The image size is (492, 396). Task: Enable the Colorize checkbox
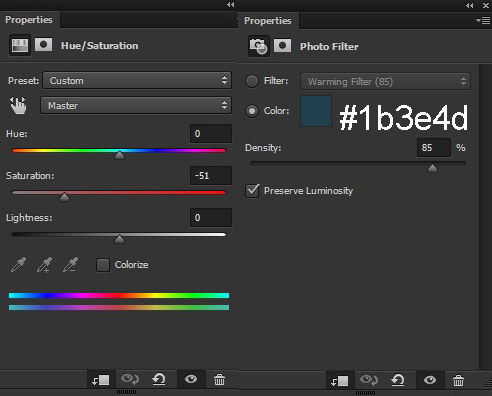103,265
